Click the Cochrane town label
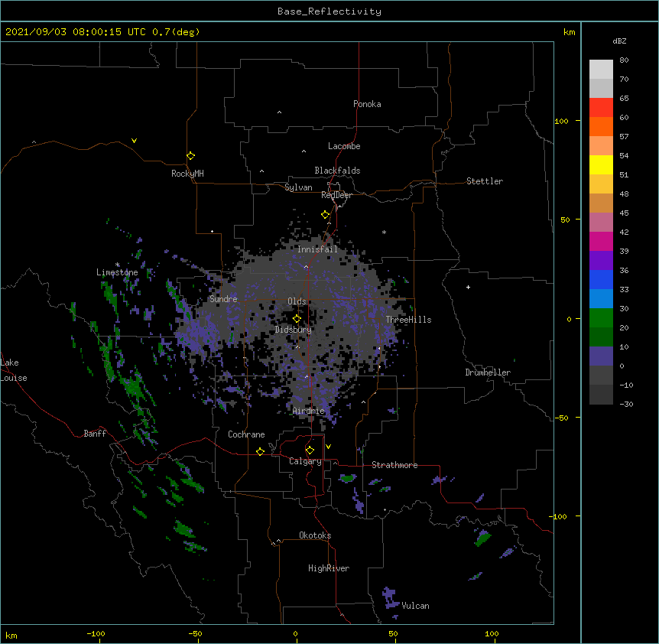Image resolution: width=659 pixels, height=644 pixels. click(246, 434)
